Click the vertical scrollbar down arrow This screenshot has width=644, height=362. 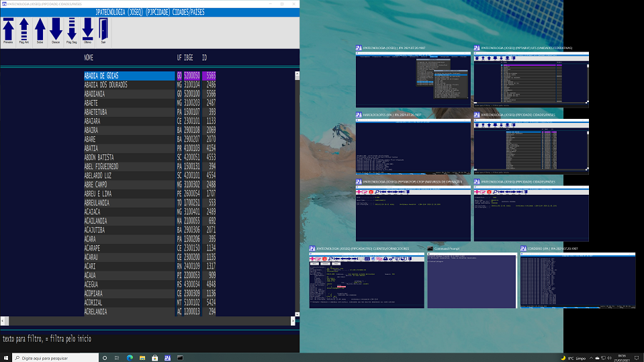coord(297,314)
